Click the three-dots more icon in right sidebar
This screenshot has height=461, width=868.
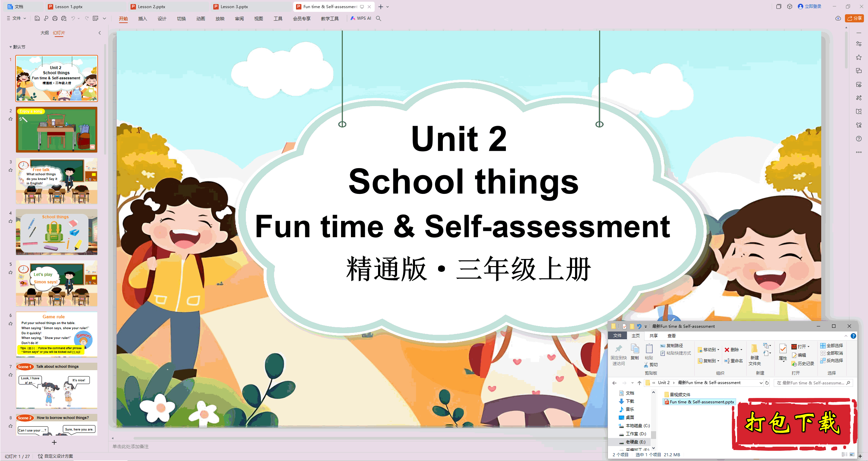(x=859, y=152)
